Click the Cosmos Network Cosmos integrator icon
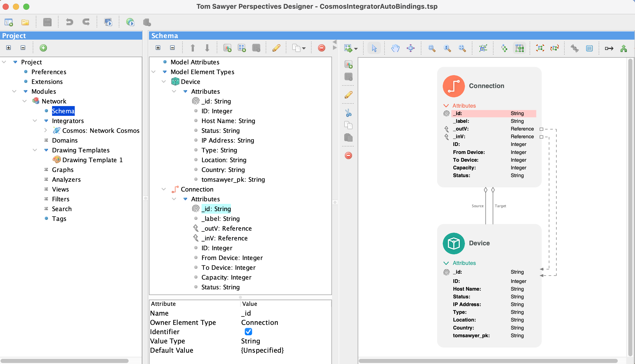Image resolution: width=635 pixels, height=364 pixels. tap(57, 130)
